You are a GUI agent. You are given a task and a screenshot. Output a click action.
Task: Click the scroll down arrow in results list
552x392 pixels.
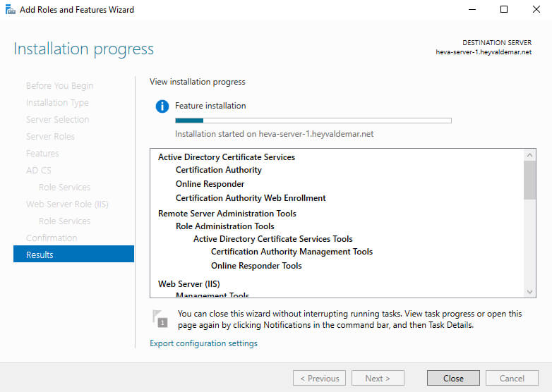click(529, 291)
